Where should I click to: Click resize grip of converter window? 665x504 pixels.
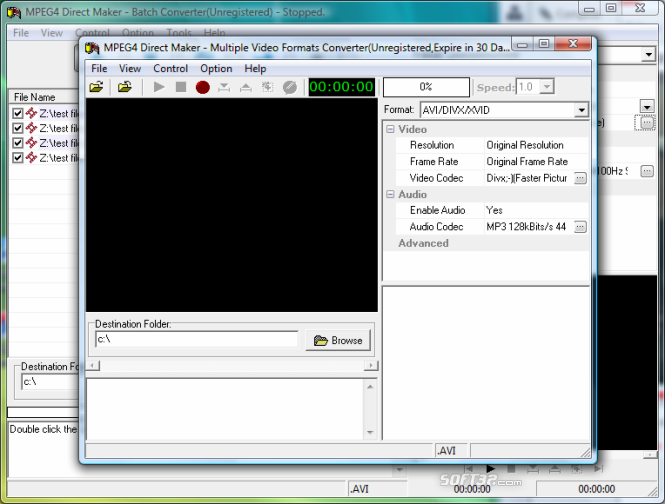coord(585,452)
